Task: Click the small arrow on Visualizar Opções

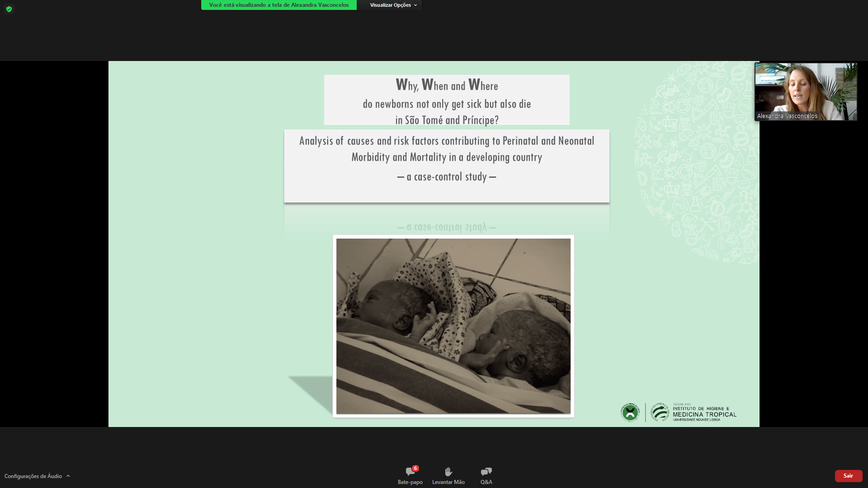Action: pyautogui.click(x=415, y=5)
